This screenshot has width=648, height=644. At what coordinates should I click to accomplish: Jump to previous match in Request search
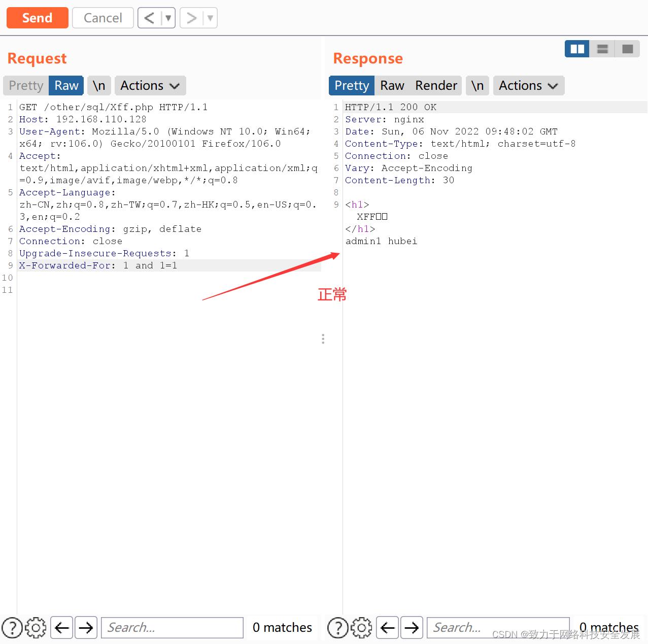62,628
